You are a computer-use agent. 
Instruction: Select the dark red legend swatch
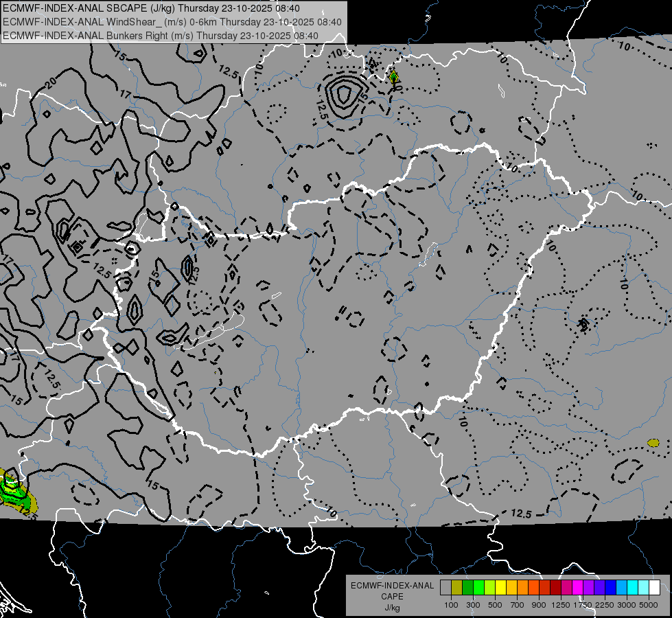point(556,587)
